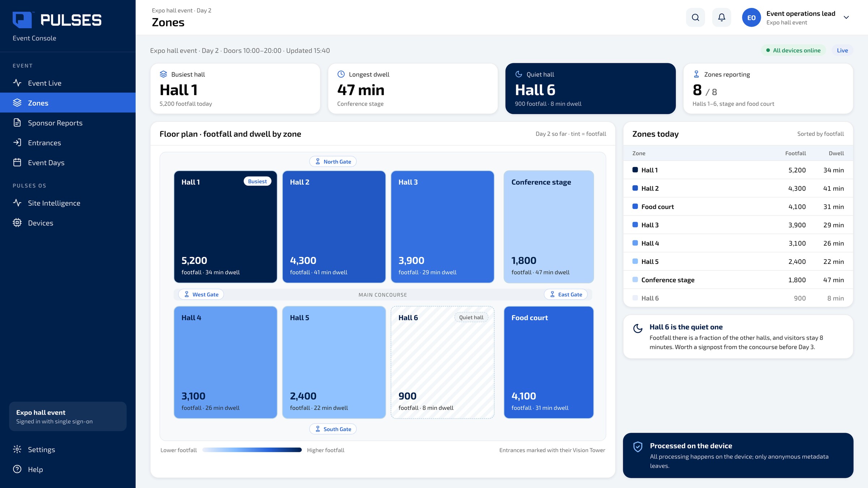The width and height of the screenshot is (868, 488).
Task: Open the search icon in header
Action: [695, 17]
